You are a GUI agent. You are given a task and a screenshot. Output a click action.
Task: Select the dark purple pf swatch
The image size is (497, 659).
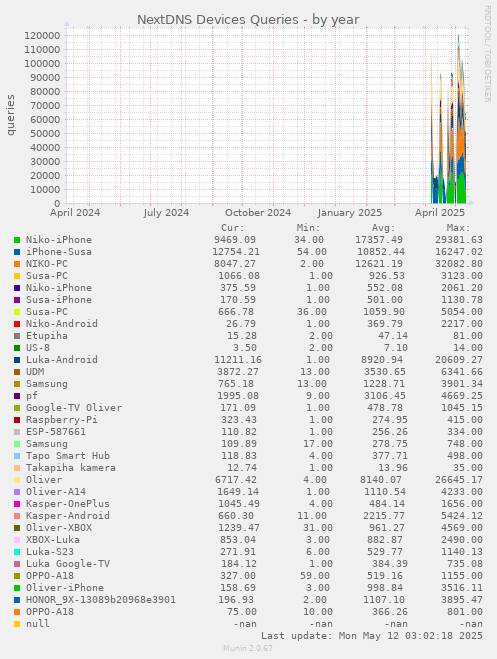pyautogui.click(x=17, y=396)
